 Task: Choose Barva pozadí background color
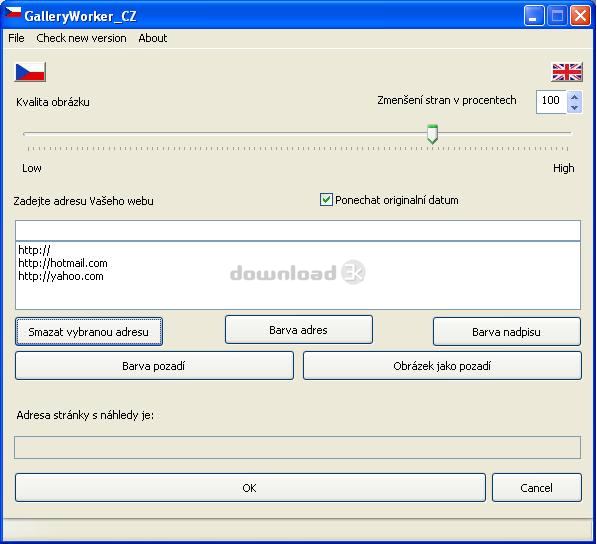tap(154, 366)
